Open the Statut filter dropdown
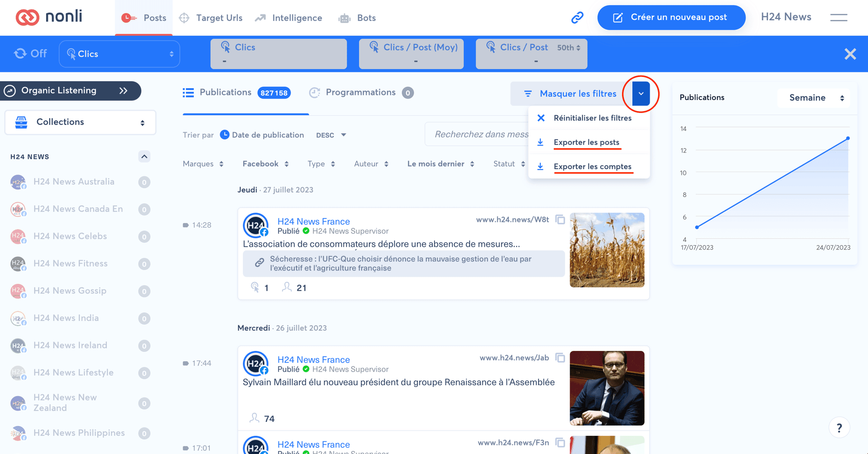The width and height of the screenshot is (868, 454). (x=509, y=164)
